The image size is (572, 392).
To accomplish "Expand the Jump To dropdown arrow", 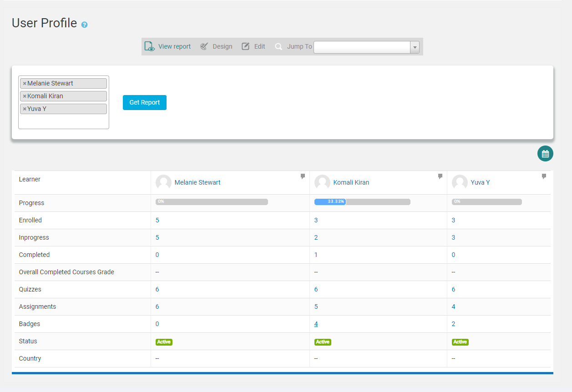I will coord(415,47).
